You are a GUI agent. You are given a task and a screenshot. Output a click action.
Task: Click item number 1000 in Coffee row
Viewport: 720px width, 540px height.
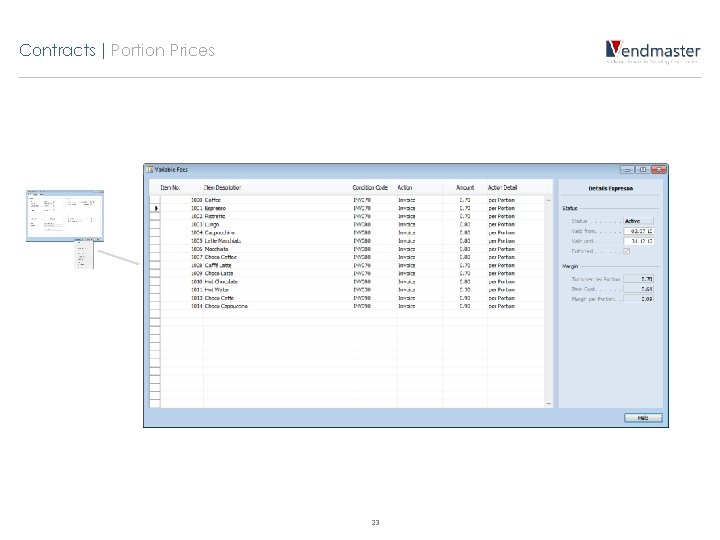click(x=197, y=200)
